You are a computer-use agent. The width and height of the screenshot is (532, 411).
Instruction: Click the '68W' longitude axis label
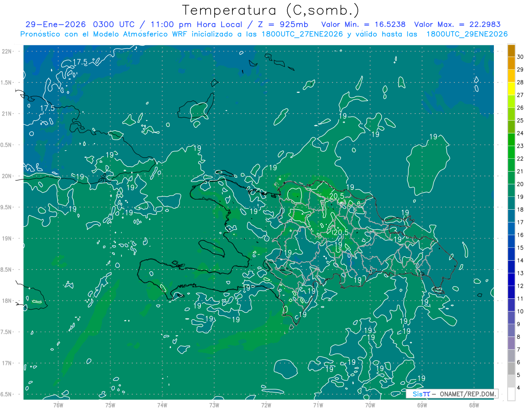(x=474, y=405)
